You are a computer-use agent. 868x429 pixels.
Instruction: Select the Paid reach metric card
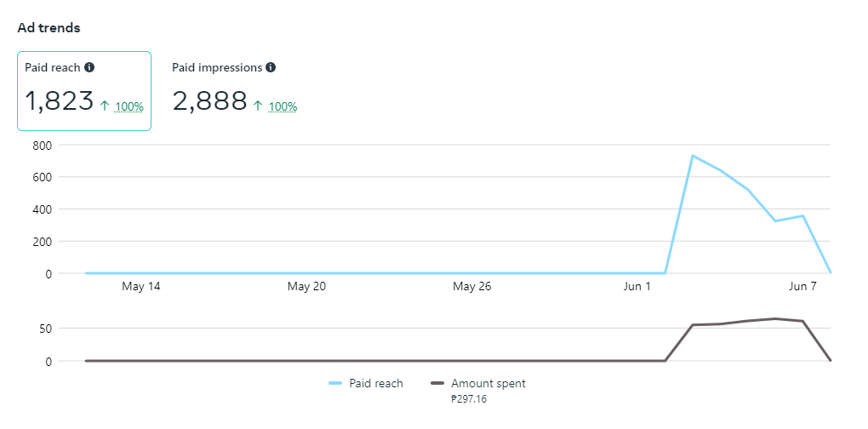click(84, 90)
